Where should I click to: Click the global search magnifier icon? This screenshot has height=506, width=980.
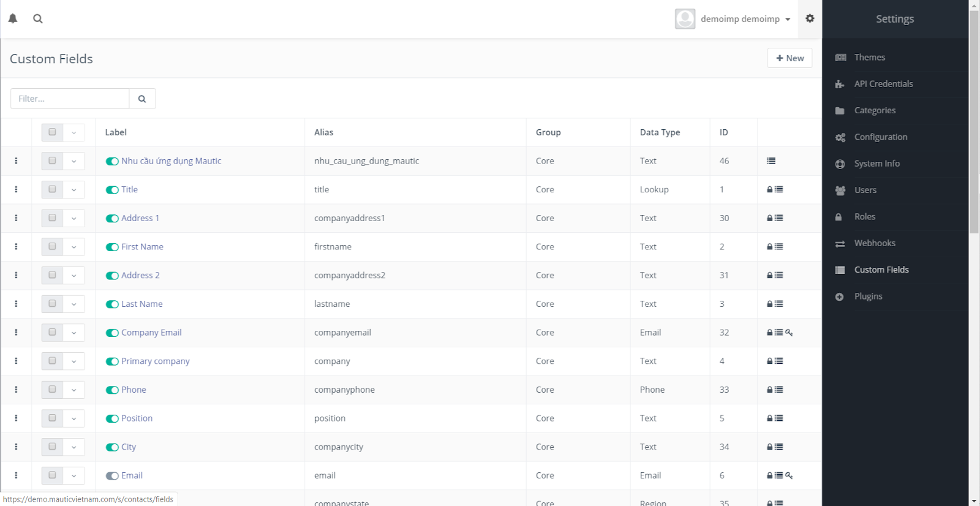pyautogui.click(x=38, y=18)
